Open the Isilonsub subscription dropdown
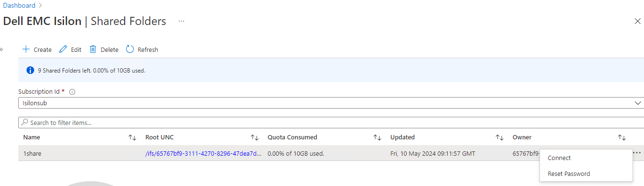This screenshot has height=186, width=644. [x=331, y=103]
